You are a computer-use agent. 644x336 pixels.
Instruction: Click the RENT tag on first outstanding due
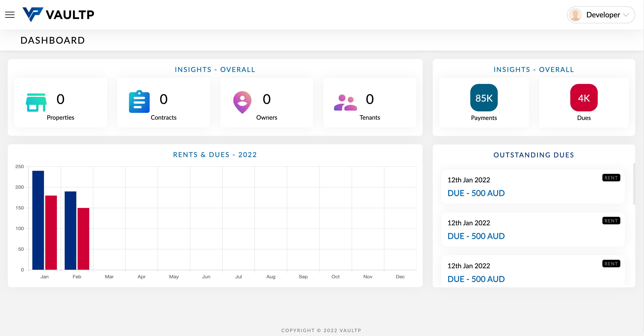click(611, 178)
